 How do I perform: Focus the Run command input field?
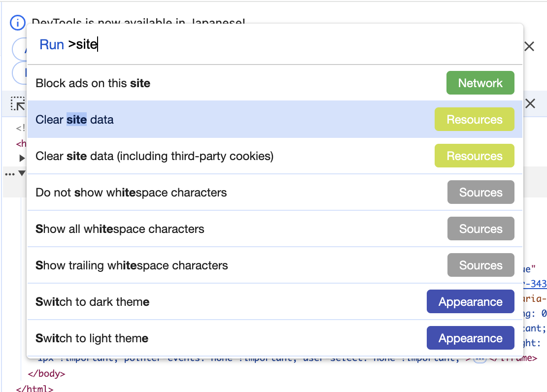pyautogui.click(x=275, y=45)
